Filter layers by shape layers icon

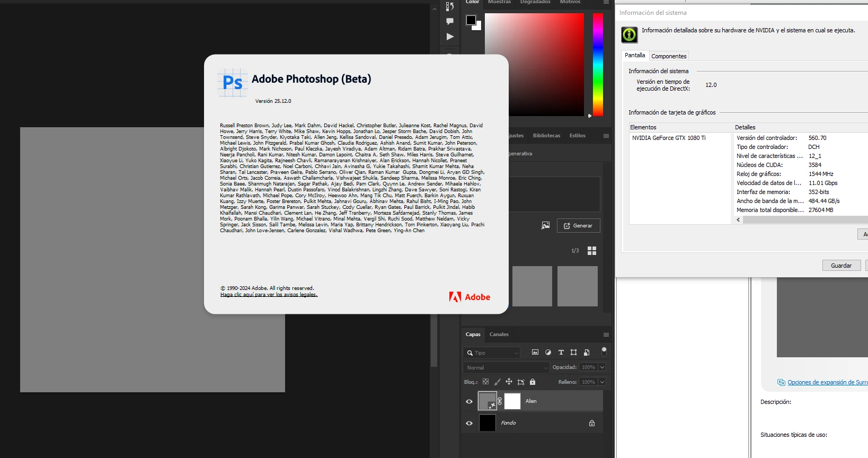(573, 352)
